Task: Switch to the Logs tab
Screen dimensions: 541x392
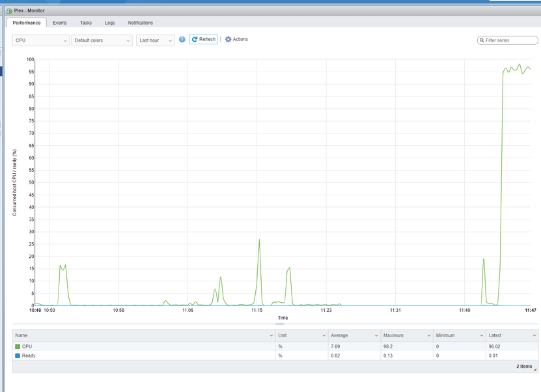Action: 110,23
